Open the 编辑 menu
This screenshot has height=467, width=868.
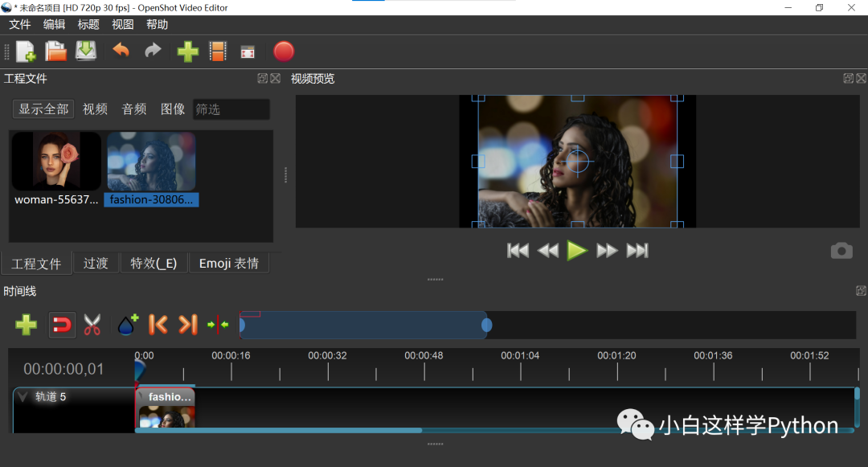click(55, 24)
